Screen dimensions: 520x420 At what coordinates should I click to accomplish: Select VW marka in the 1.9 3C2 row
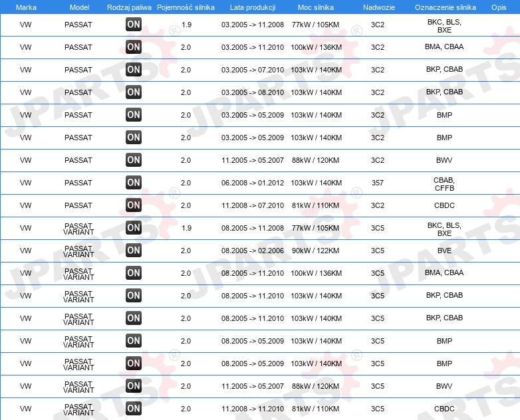[25, 25]
